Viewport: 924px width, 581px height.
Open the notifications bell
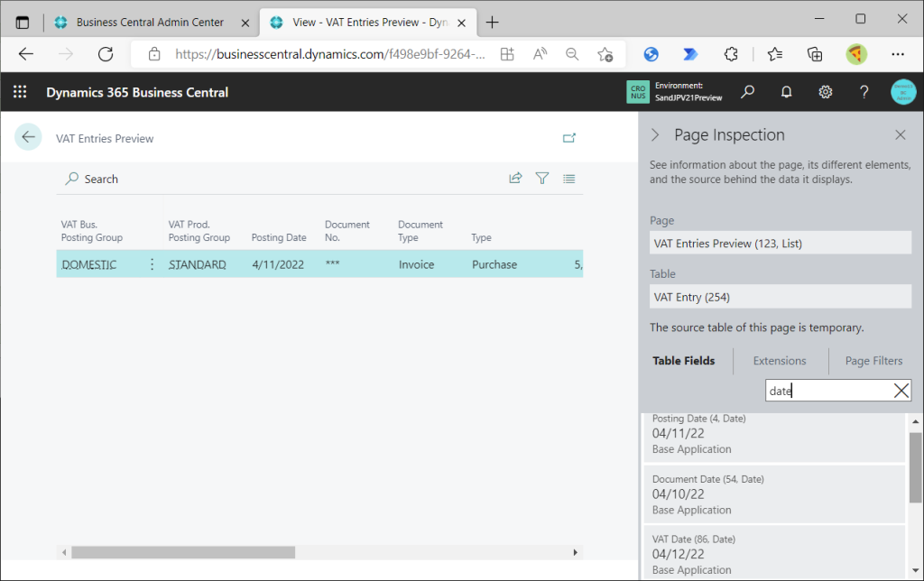point(787,92)
